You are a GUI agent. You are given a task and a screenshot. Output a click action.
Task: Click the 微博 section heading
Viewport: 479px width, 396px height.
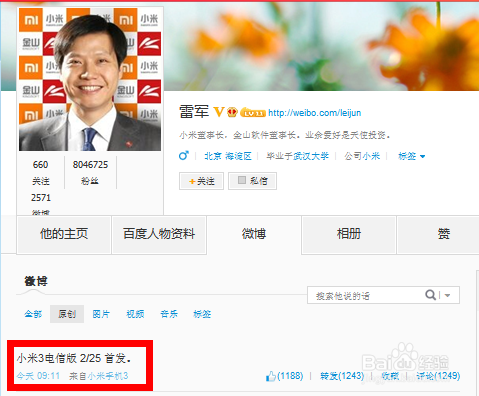point(36,281)
